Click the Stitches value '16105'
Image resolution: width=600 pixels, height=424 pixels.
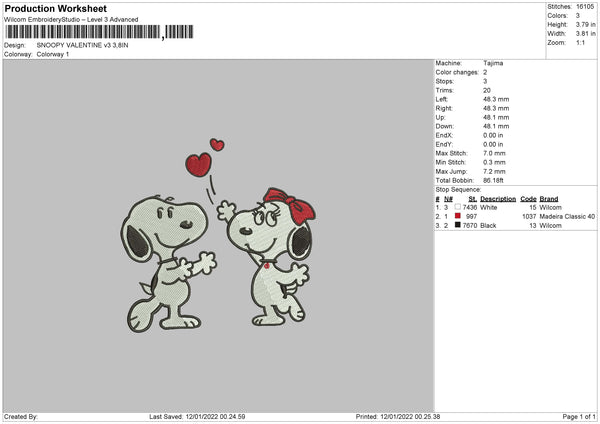(585, 7)
